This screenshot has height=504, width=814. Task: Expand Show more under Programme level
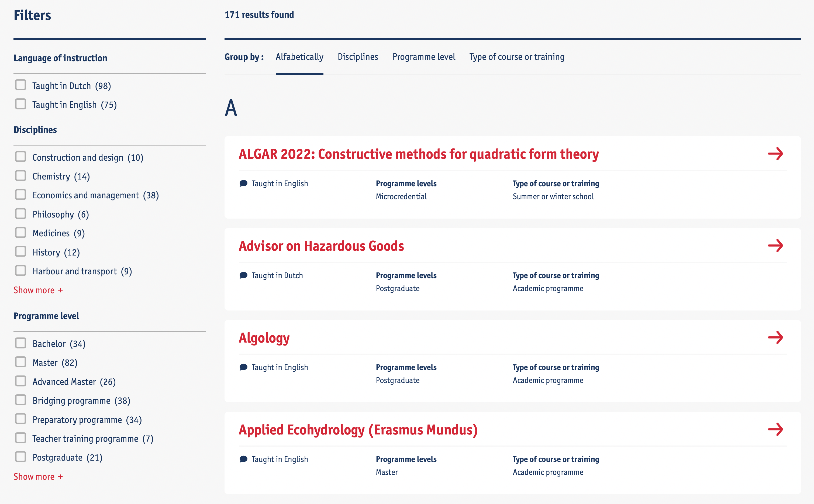[38, 476]
